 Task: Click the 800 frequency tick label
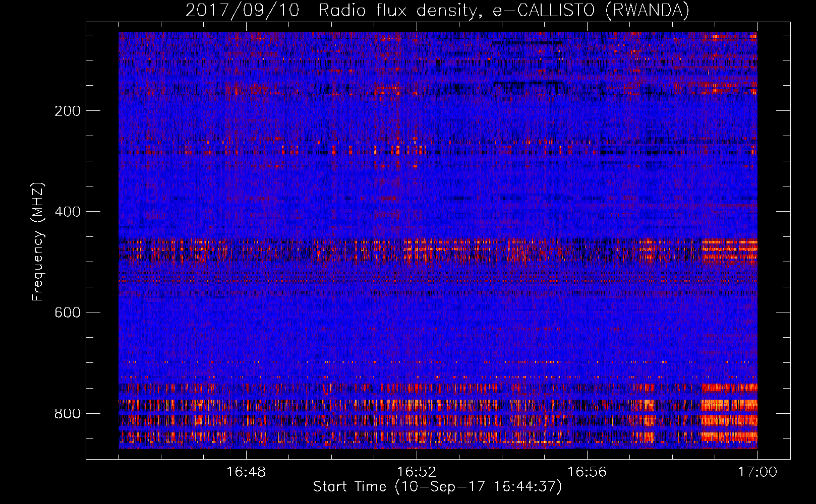click(68, 413)
